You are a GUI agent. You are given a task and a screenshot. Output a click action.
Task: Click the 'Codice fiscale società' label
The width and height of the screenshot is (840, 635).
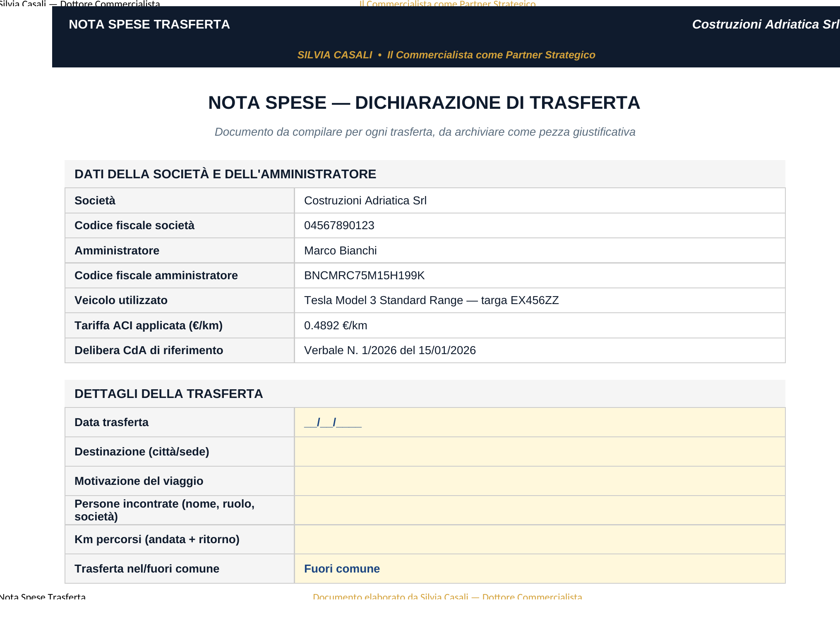coord(134,225)
